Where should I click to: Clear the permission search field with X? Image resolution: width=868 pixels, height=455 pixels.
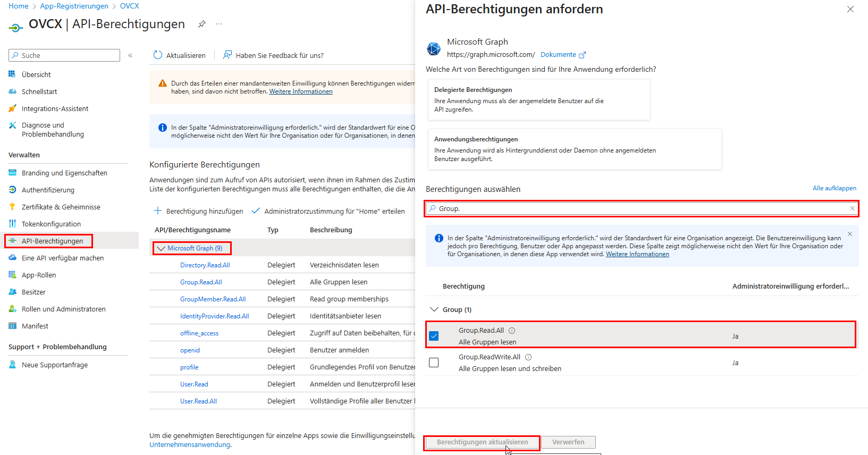(x=852, y=208)
